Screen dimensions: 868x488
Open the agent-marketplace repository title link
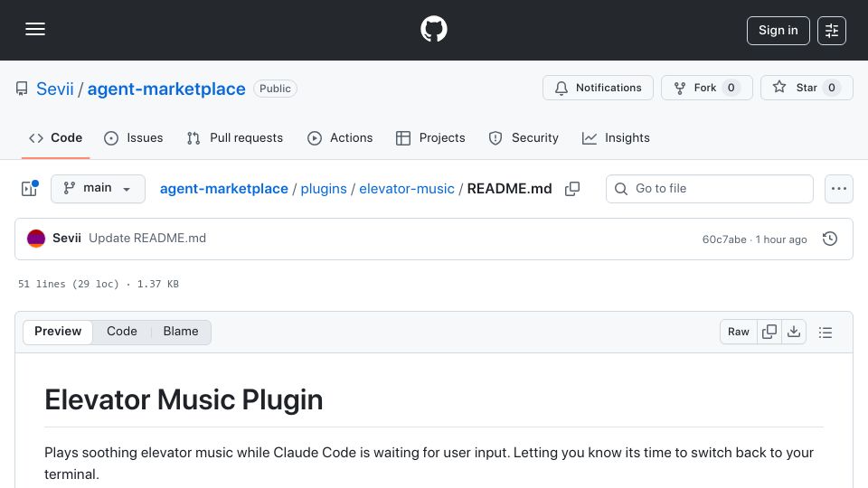coord(166,89)
